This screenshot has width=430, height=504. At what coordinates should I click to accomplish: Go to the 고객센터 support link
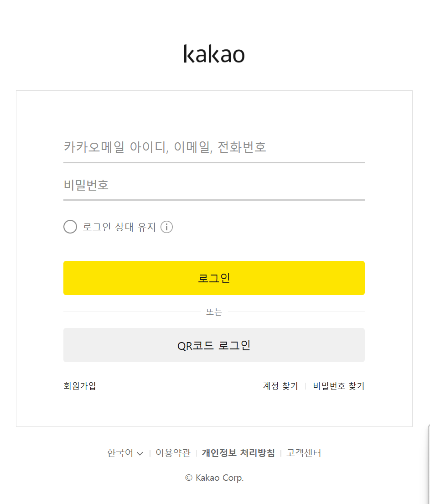click(x=304, y=453)
